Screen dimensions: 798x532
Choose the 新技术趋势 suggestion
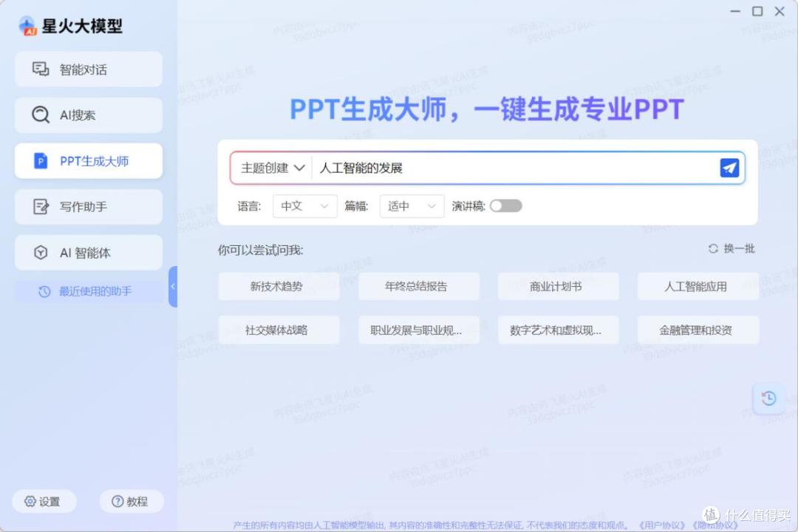pyautogui.click(x=279, y=286)
